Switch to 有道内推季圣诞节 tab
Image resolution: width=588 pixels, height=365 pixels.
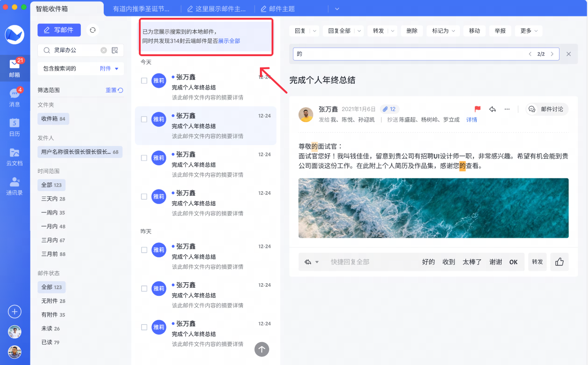pos(141,9)
